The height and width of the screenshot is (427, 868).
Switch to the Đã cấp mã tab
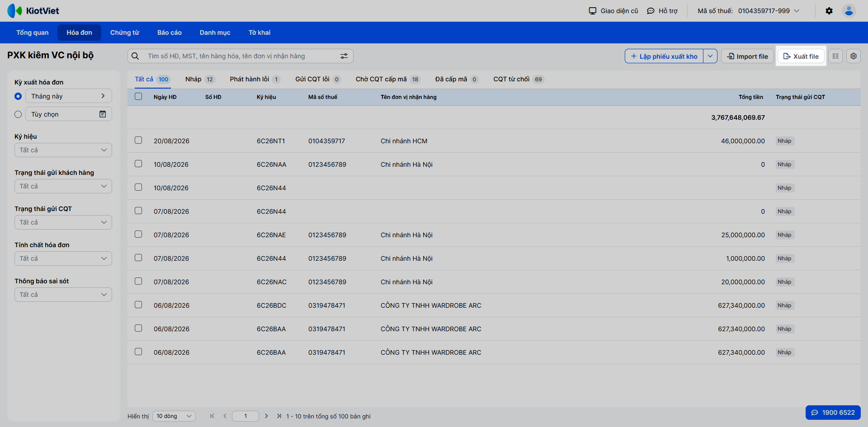pyautogui.click(x=457, y=79)
